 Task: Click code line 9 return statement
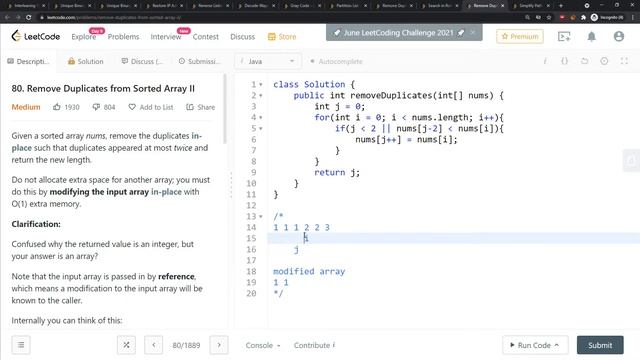click(x=337, y=172)
